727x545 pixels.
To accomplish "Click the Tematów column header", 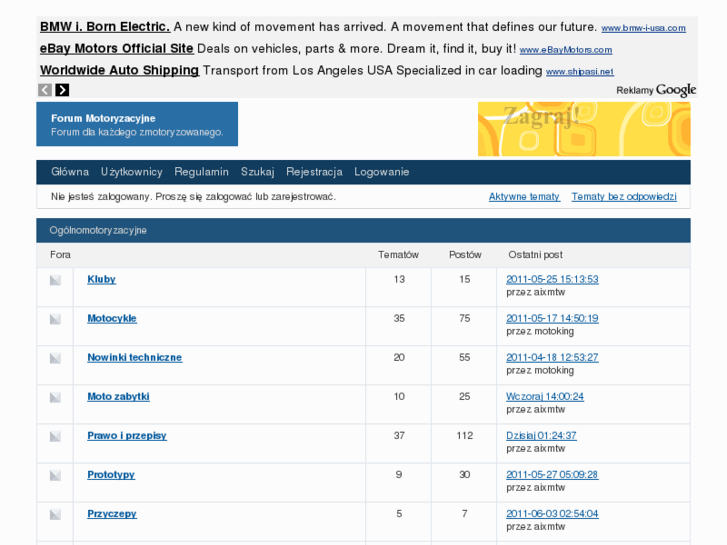I will (398, 255).
